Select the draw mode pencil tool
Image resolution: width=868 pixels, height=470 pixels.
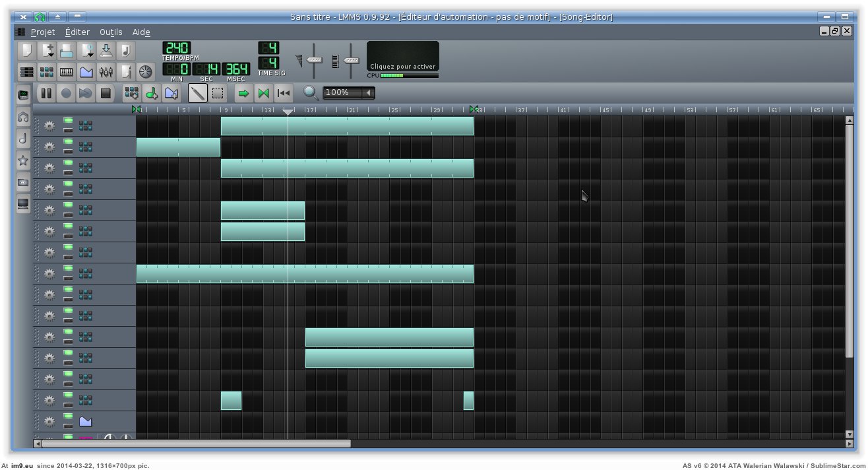click(x=197, y=93)
